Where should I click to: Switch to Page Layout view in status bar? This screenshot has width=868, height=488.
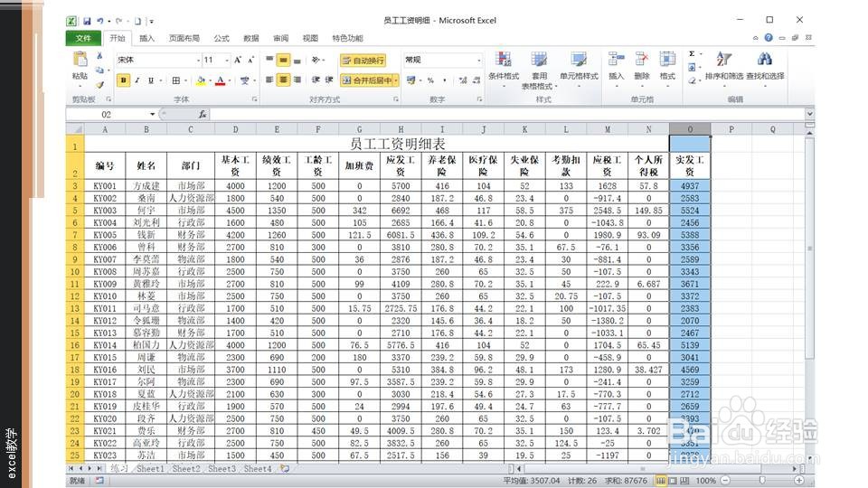[x=673, y=481]
